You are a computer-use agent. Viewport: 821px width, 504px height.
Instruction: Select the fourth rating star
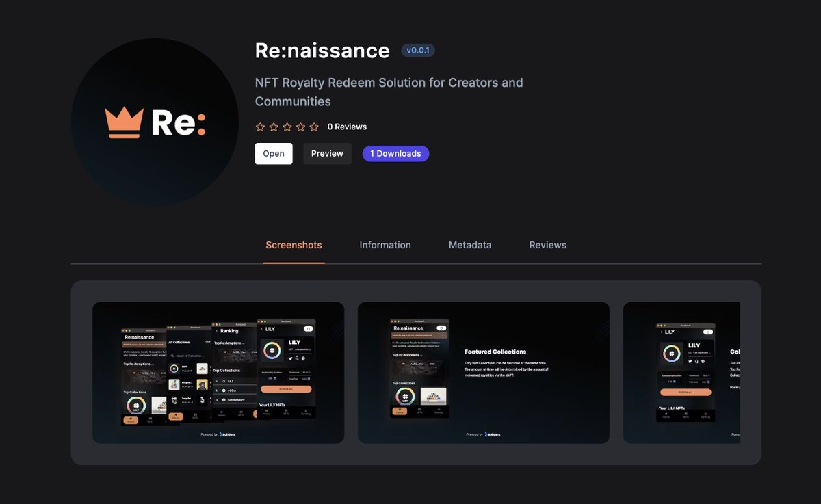(x=300, y=127)
